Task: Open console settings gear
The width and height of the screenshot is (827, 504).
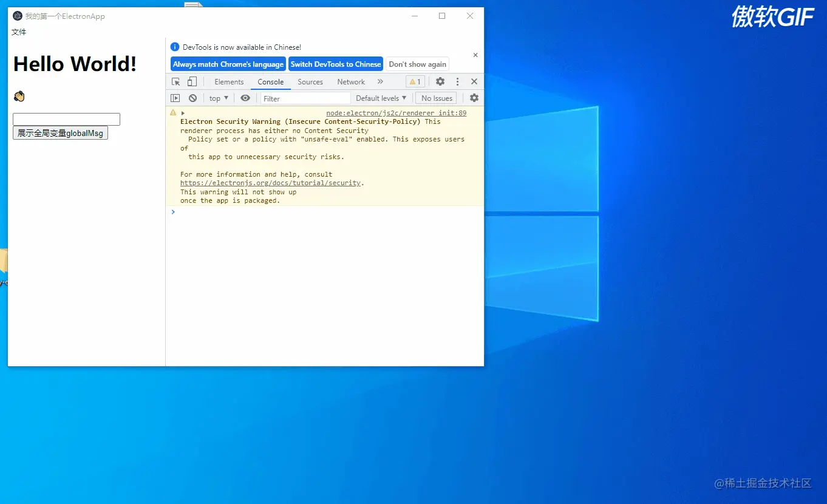Action: click(474, 98)
